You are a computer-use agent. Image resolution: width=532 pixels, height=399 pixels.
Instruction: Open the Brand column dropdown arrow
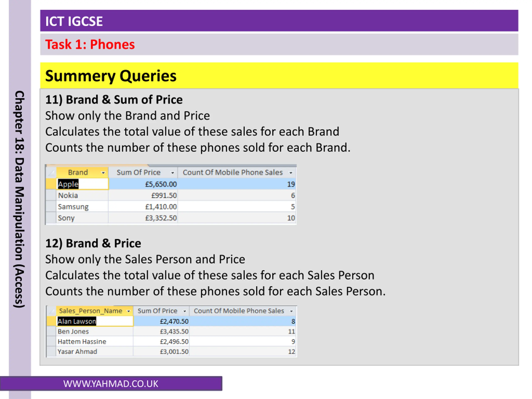[103, 173]
